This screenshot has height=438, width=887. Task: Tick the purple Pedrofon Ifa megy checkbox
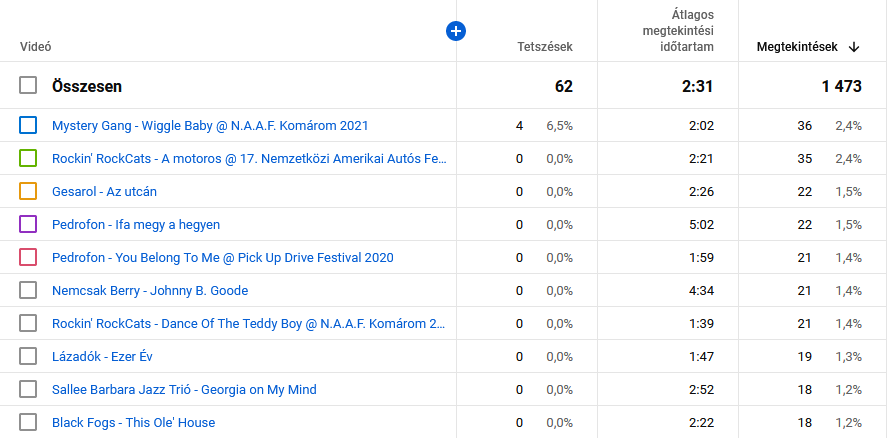(x=28, y=225)
